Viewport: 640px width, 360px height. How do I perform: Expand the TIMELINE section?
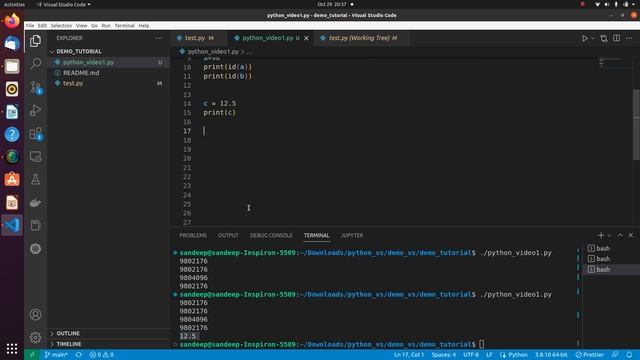click(109, 344)
